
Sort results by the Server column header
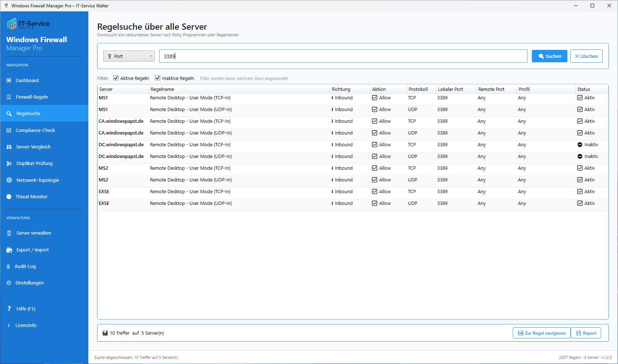(106, 89)
